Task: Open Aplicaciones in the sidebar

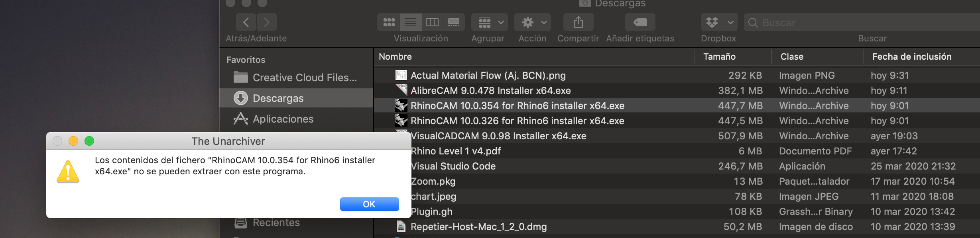Action: [296, 119]
